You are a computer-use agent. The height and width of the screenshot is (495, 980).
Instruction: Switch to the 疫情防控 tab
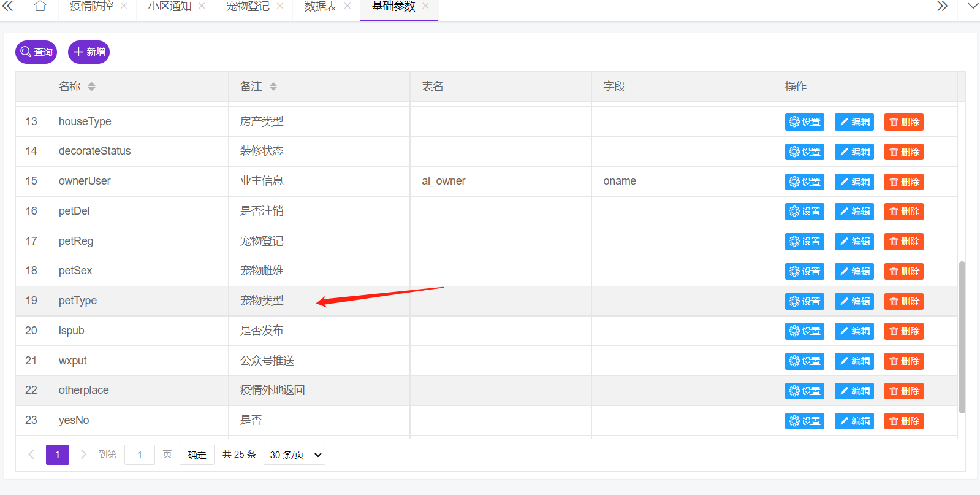[x=91, y=6]
